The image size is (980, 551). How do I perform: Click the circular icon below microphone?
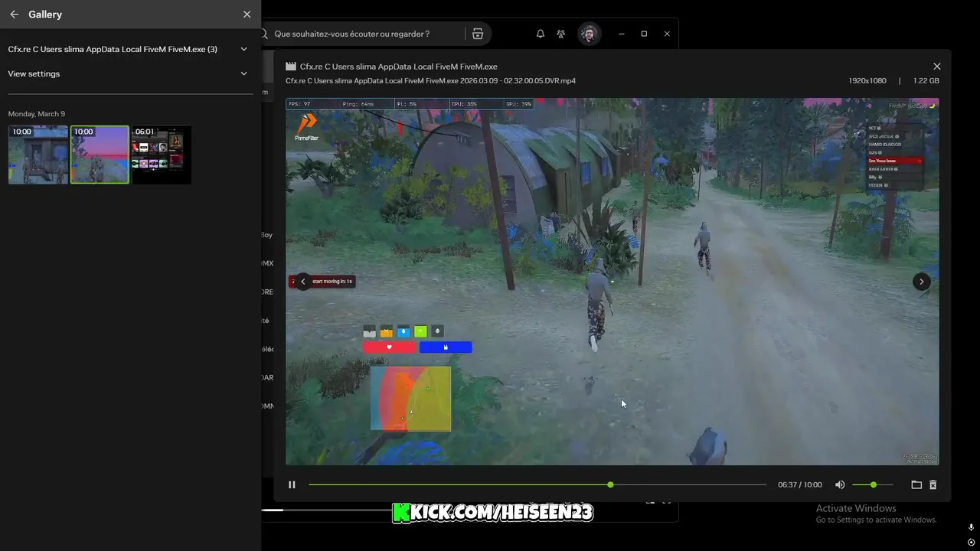971,543
